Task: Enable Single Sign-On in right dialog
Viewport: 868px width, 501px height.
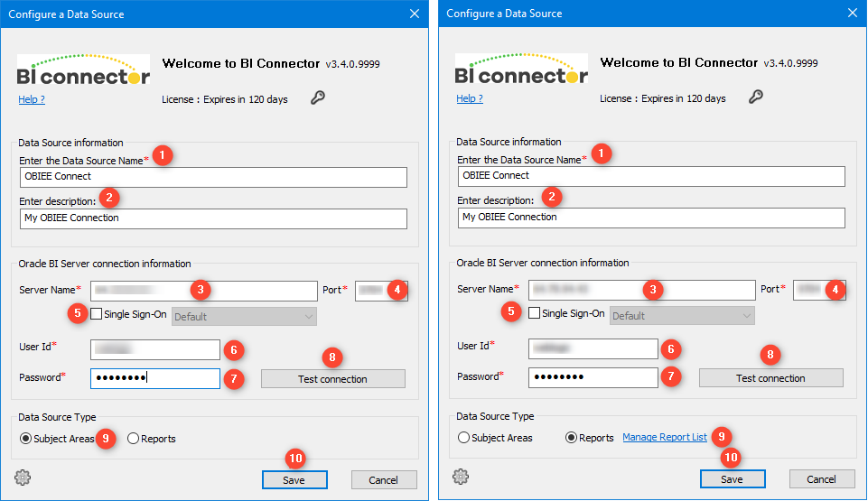Action: 534,313
